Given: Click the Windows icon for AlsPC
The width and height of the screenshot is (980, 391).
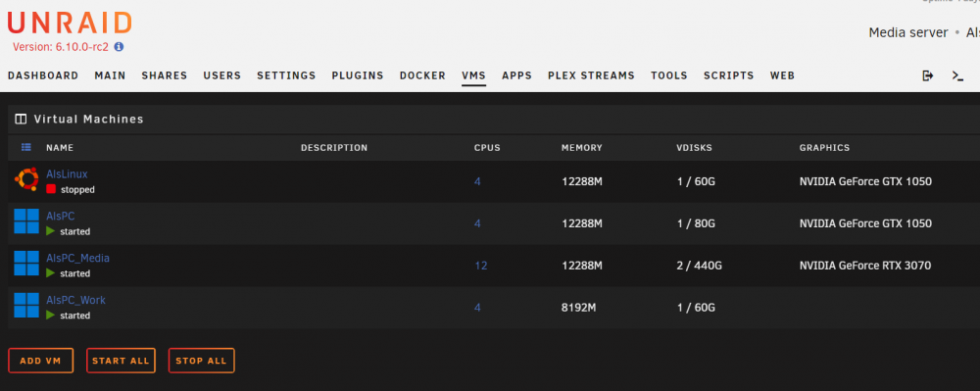Looking at the screenshot, I should click(x=26, y=221).
